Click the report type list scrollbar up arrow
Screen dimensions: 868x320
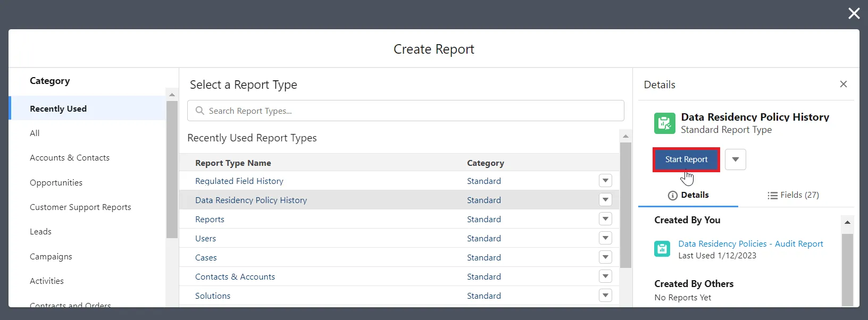coord(625,136)
